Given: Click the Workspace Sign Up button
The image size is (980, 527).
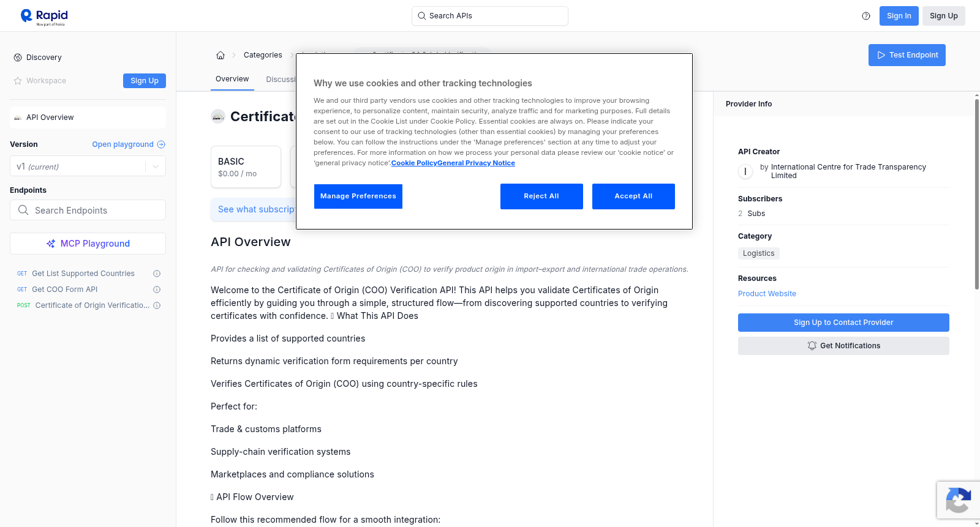Looking at the screenshot, I should click(x=145, y=81).
